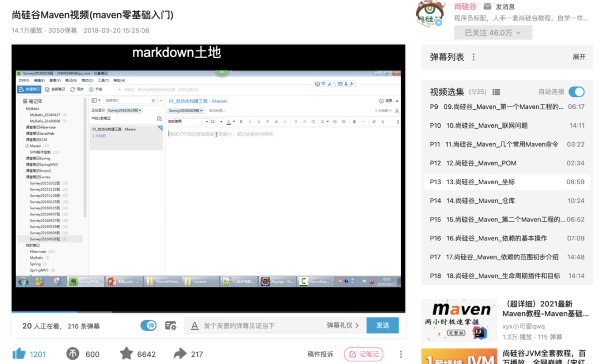Open 尚硅谷 uploader name link
This screenshot has width=600, height=364.
pos(465,7)
